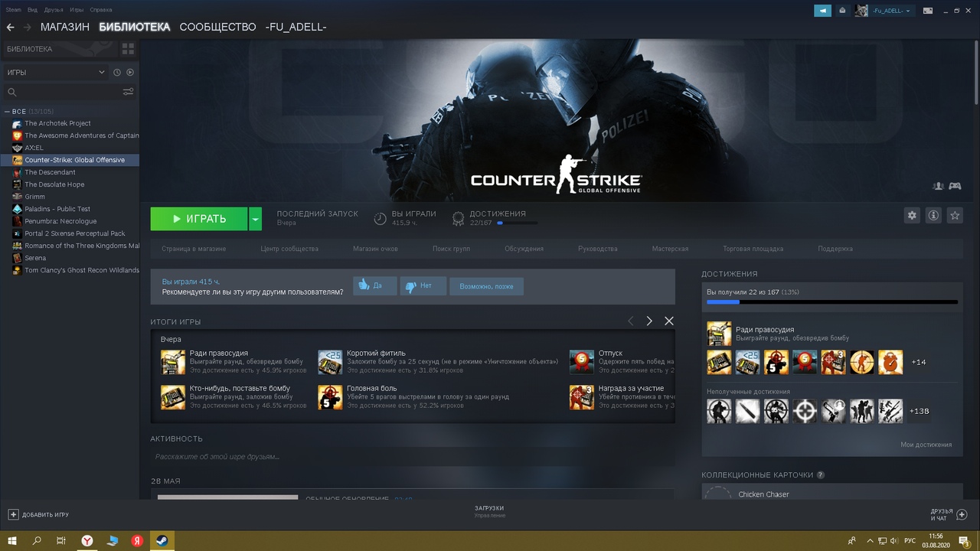Image resolution: width=980 pixels, height=551 pixels.
Task: Click the activity text field Расскажите об этой игре
Action: [x=412, y=457]
